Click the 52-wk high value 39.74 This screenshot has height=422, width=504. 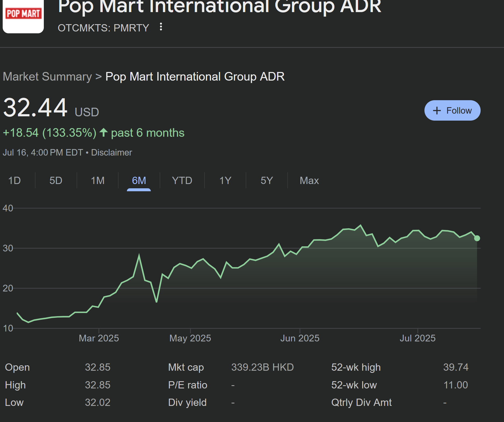pyautogui.click(x=456, y=367)
